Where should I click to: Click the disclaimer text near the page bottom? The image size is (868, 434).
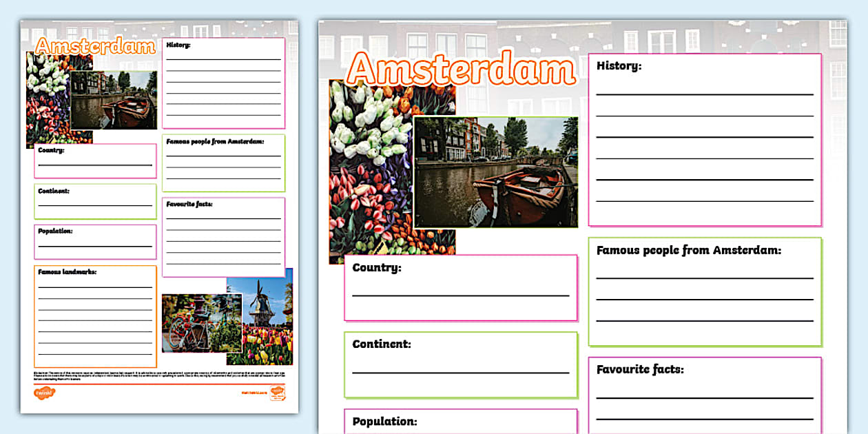pos(158,373)
